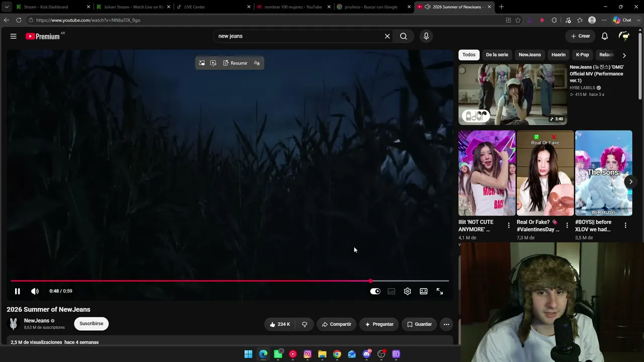Enter fullscreen video mode
This screenshot has width=644, height=362.
440,291
